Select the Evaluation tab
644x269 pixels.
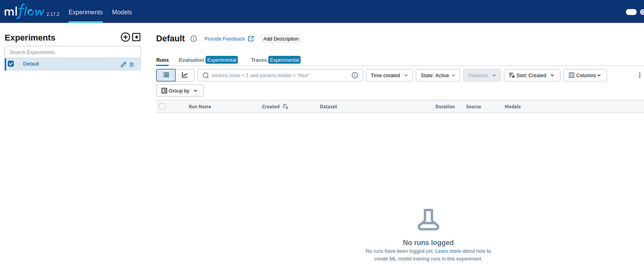[x=208, y=60]
